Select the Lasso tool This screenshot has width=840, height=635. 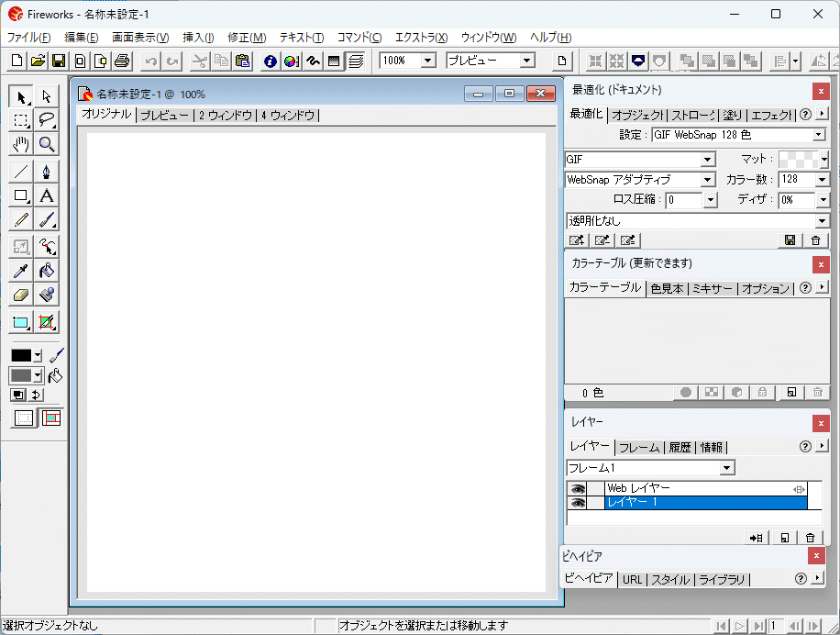[x=44, y=119]
